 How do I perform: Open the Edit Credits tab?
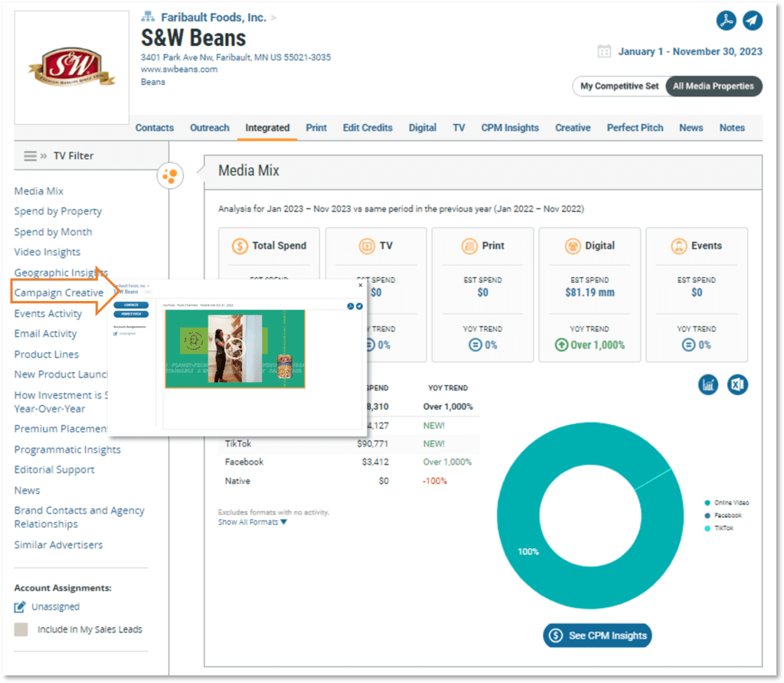367,128
